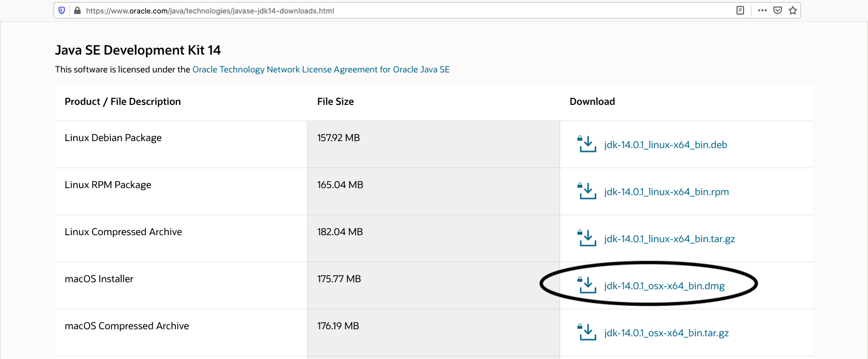Click download icon for linux-x64_bin.rpm
This screenshot has width=868, height=359.
587,191
